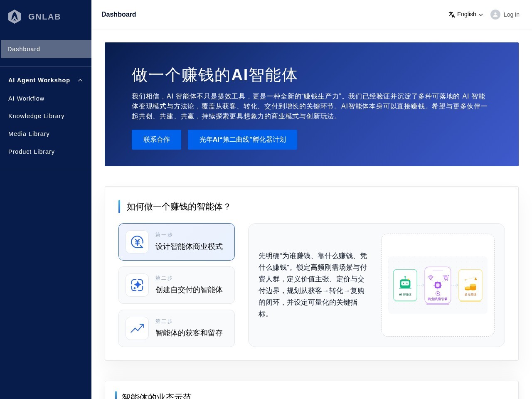Click the 商业赋能引擎 phone card in diagram

(438, 286)
